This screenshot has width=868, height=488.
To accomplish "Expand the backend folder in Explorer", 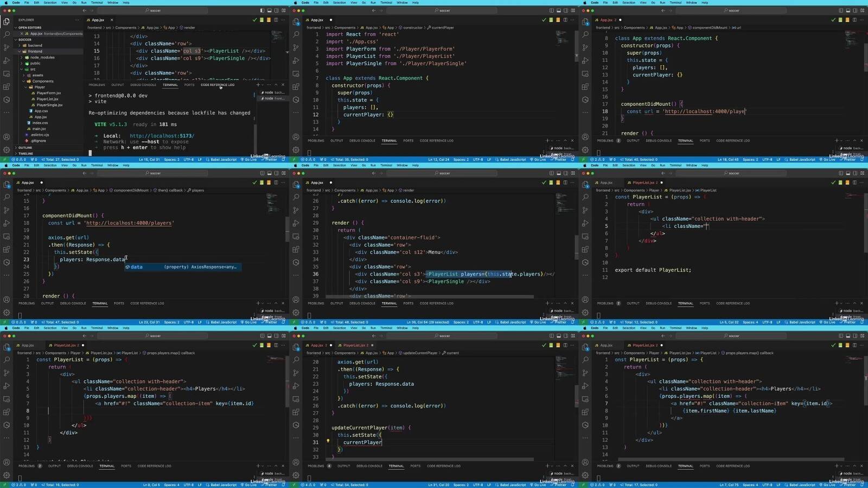I will (35, 46).
